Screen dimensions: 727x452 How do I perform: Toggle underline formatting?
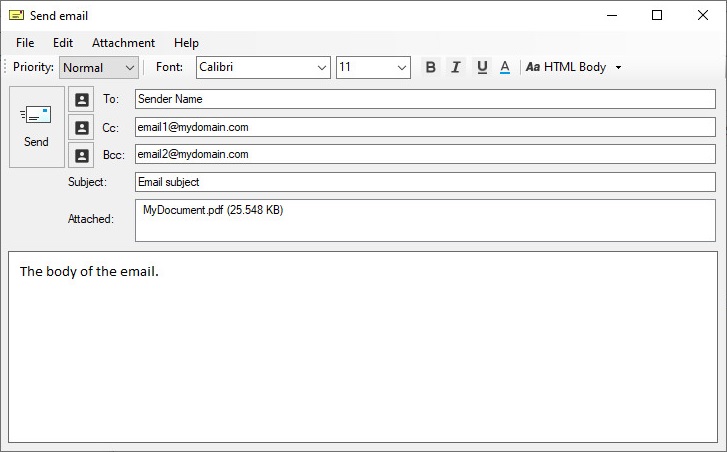pos(482,67)
